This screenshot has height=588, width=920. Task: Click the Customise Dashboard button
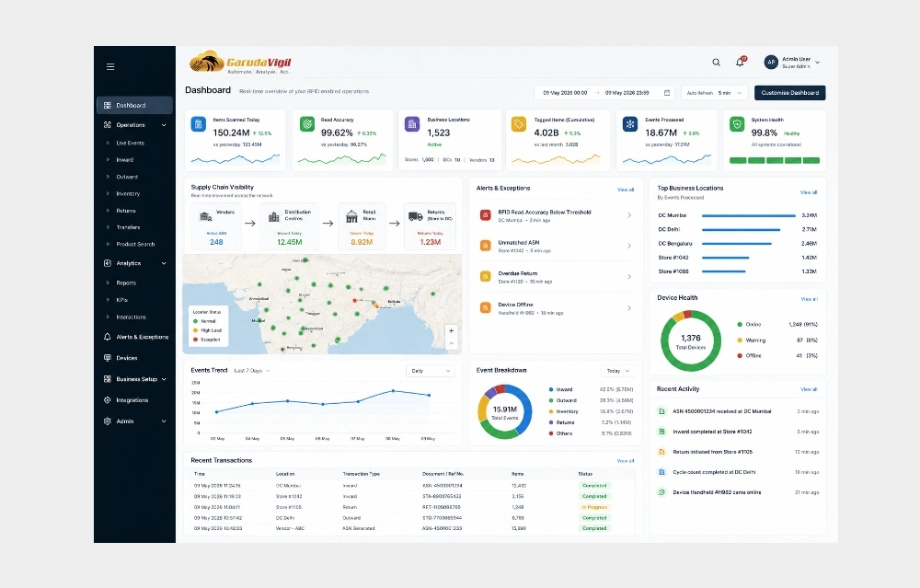[789, 93]
